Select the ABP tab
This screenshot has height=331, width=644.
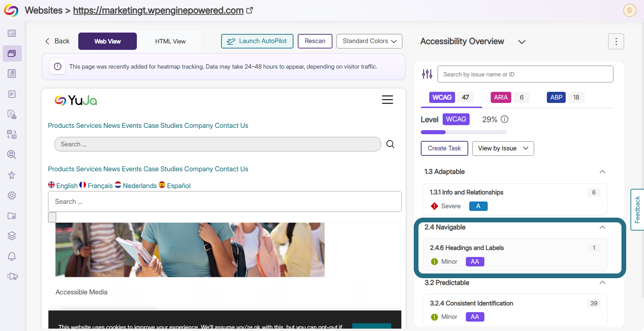coord(566,98)
